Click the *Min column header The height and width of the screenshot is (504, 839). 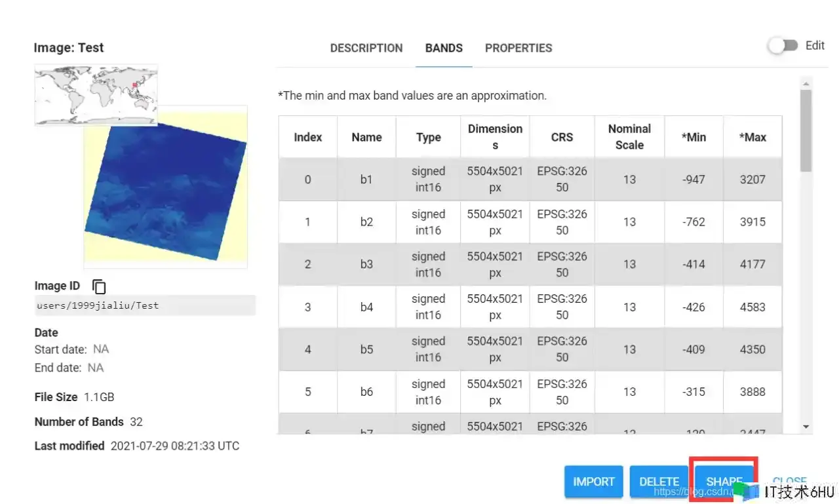click(x=693, y=137)
